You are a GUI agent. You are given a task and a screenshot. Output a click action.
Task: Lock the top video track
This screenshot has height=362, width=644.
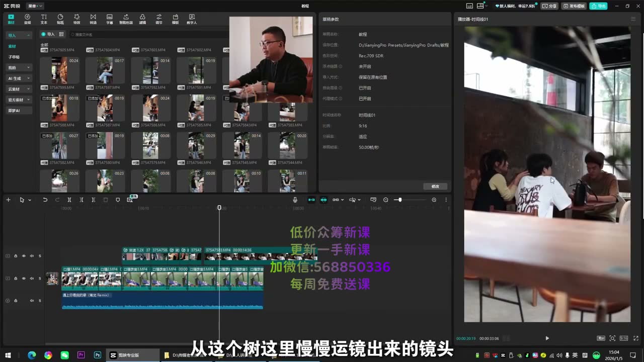tap(16, 256)
